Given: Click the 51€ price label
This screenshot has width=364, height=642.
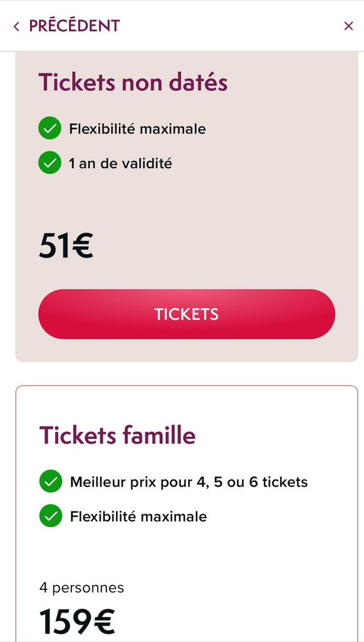Looking at the screenshot, I should pos(65,245).
